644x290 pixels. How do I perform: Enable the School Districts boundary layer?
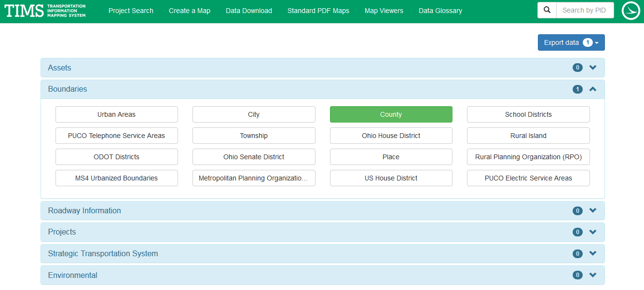pos(528,114)
